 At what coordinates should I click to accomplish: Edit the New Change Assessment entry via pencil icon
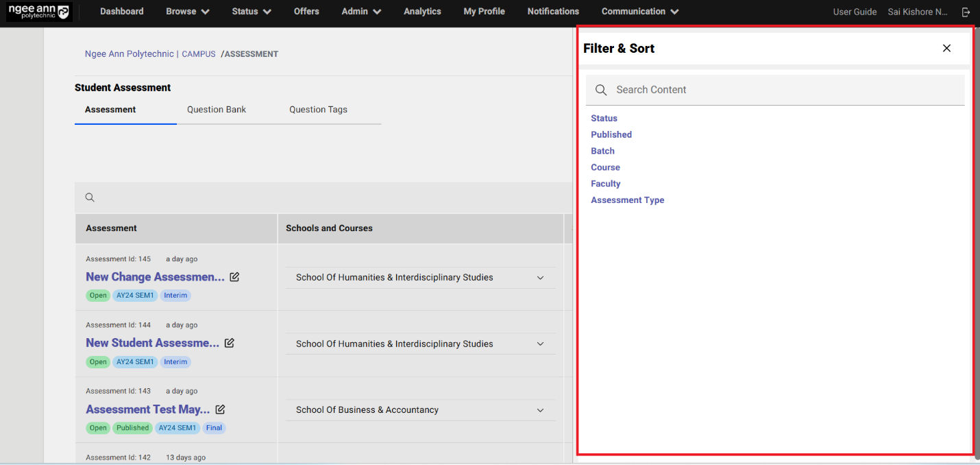click(x=234, y=277)
